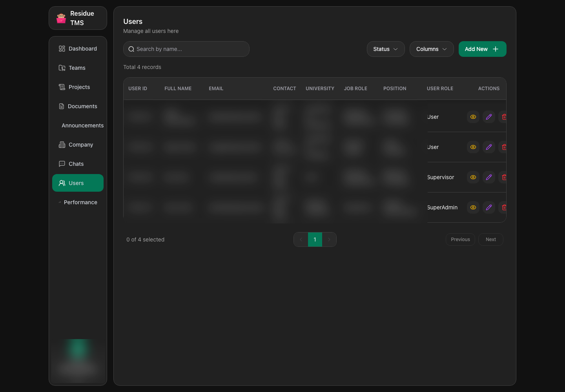Viewport: 565px width, 392px height.
Task: Delete the first User row
Action: pos(503,117)
